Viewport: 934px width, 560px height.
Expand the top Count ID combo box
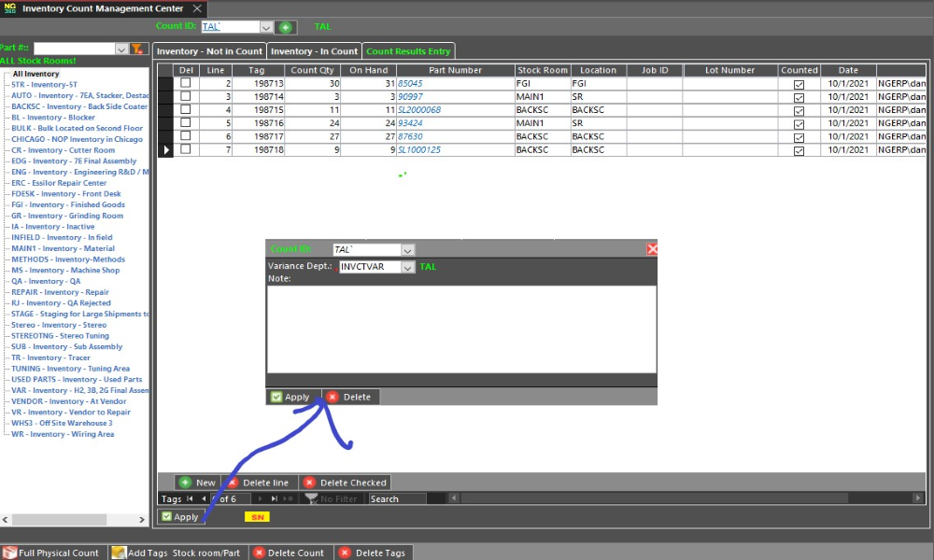pos(266,27)
